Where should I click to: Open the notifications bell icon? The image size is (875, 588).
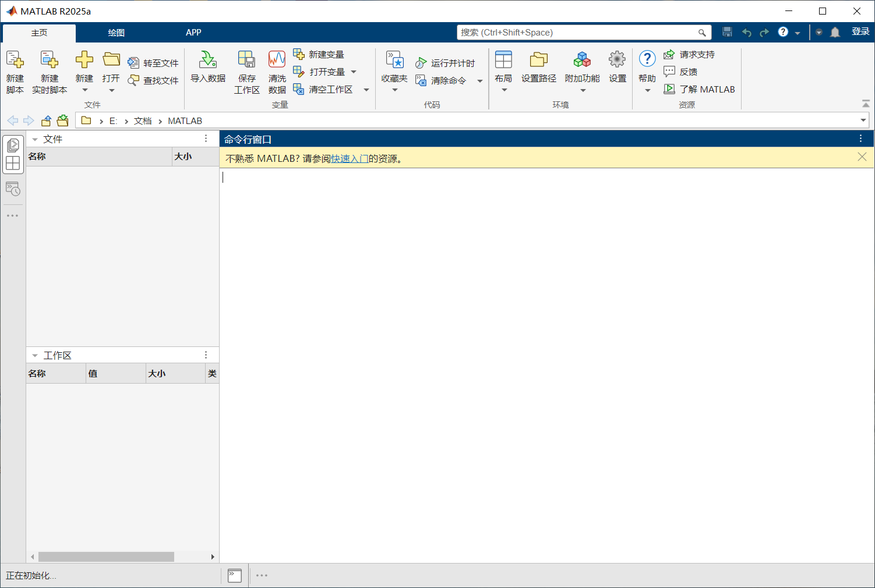835,32
